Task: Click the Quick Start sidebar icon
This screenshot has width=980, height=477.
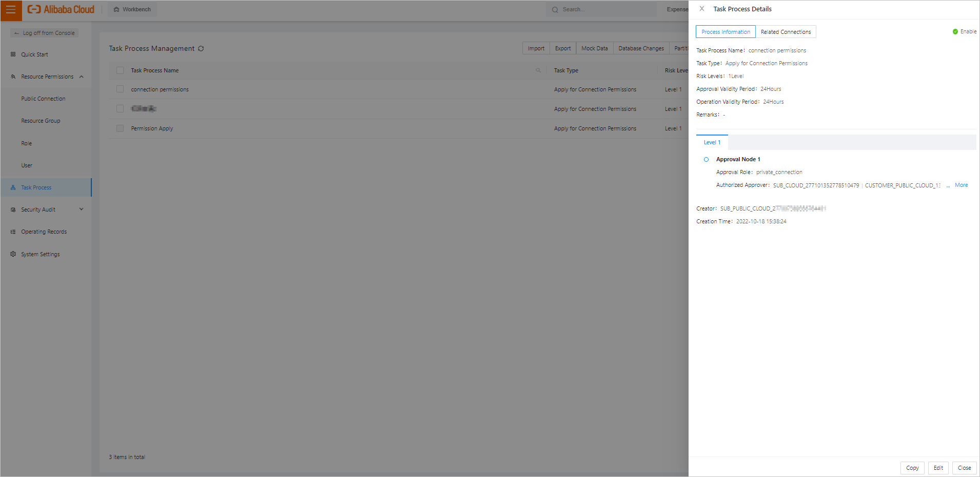Action: 13,54
